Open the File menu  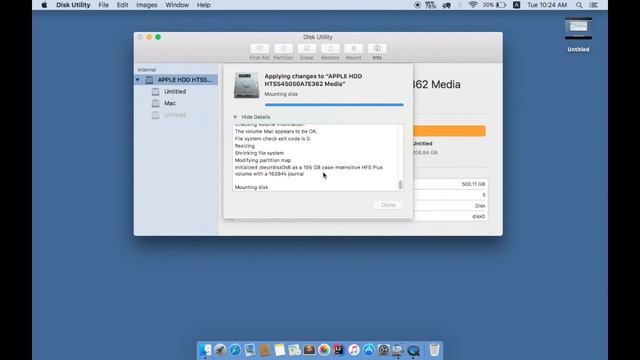[x=104, y=5]
